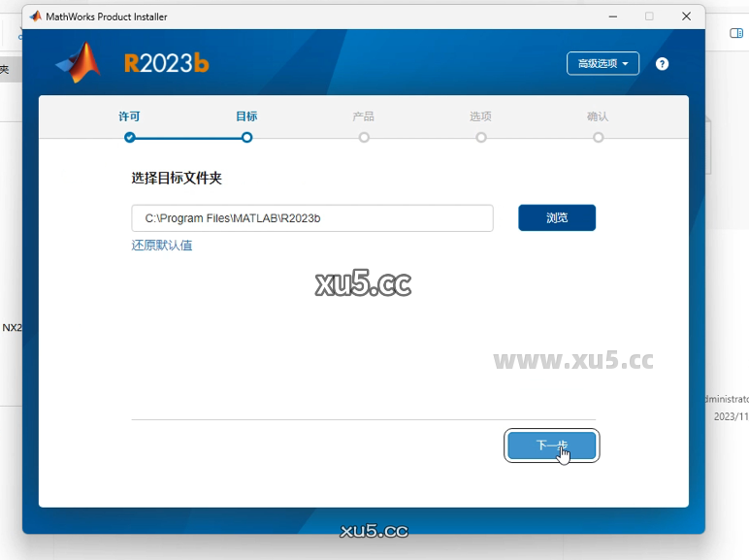Minimize the MathWorks Product Installer window
The width and height of the screenshot is (749, 560).
pos(613,16)
